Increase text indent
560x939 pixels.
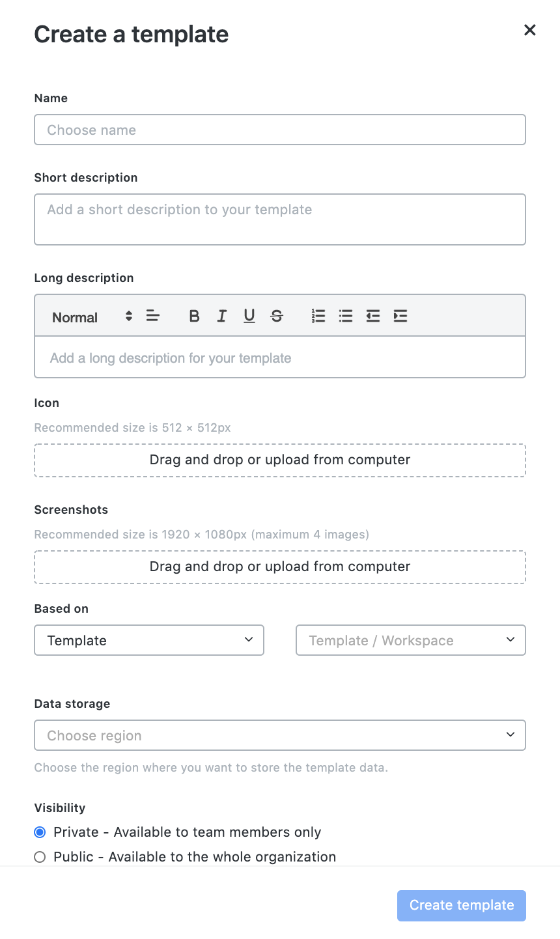400,316
